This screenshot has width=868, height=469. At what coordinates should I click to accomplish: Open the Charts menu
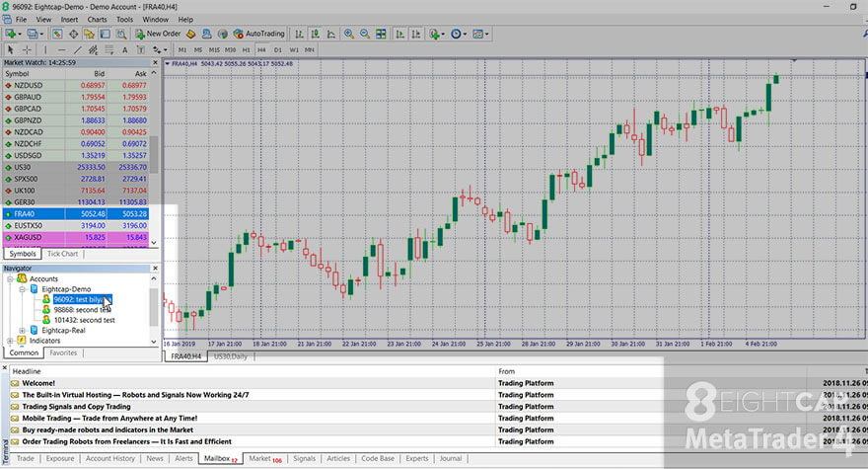coord(97,20)
